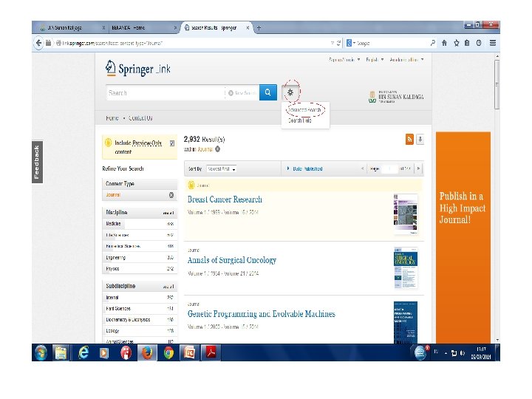Viewport: 532px width, 399px height.
Task: Expand the Date Published filter
Action: 304,168
